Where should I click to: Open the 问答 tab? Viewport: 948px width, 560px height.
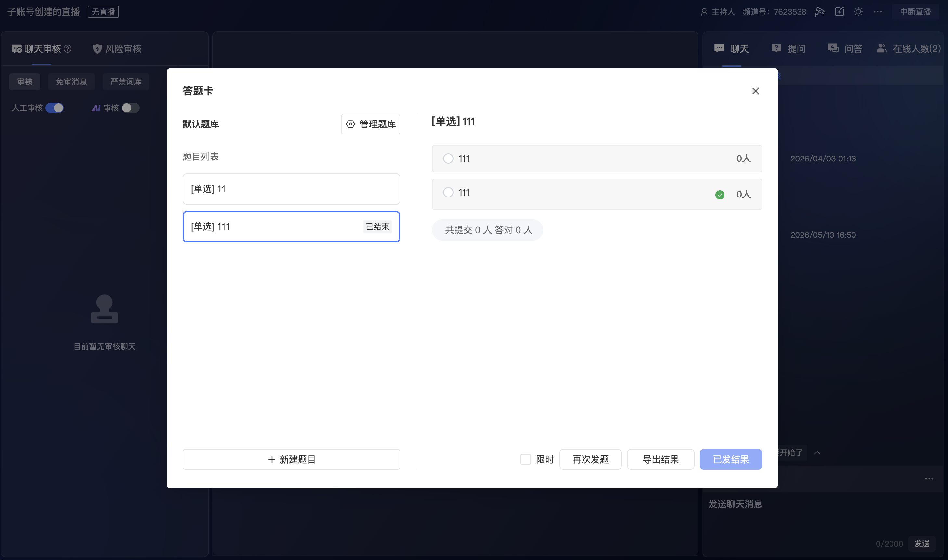tap(845, 49)
